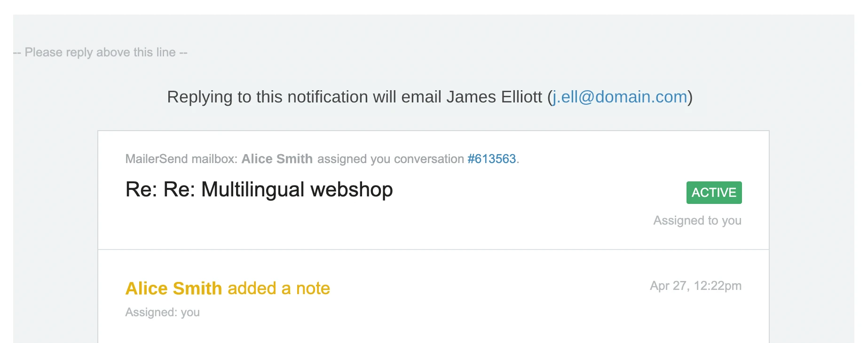Click the green ACTIVE status badge
The image size is (868, 343).
click(714, 193)
